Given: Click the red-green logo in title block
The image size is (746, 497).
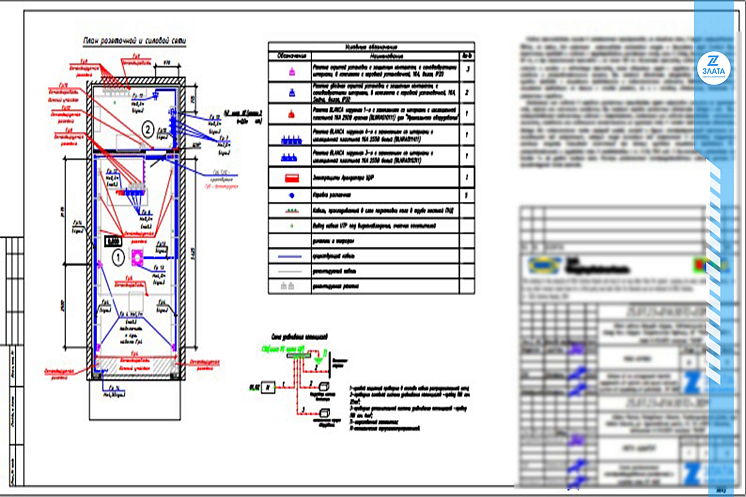Looking at the screenshot, I should click(709, 264).
